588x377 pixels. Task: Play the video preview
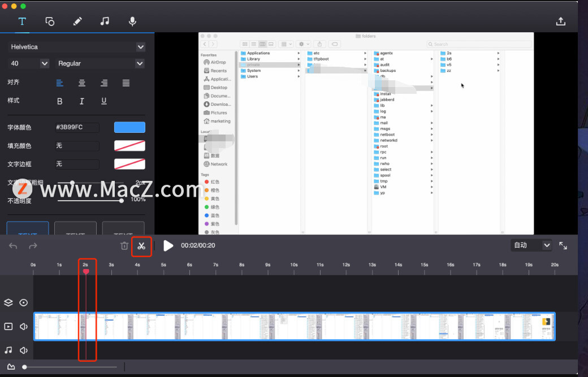click(x=168, y=246)
